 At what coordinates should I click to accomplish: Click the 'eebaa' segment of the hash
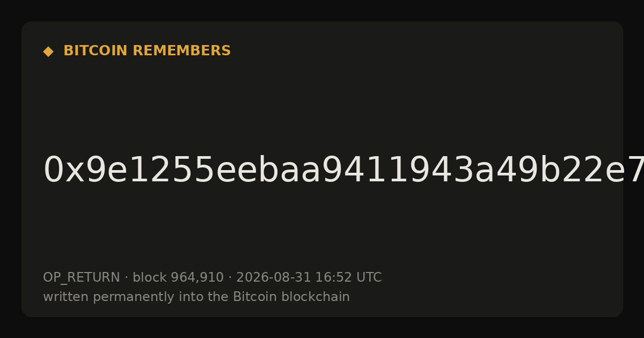[268, 171]
